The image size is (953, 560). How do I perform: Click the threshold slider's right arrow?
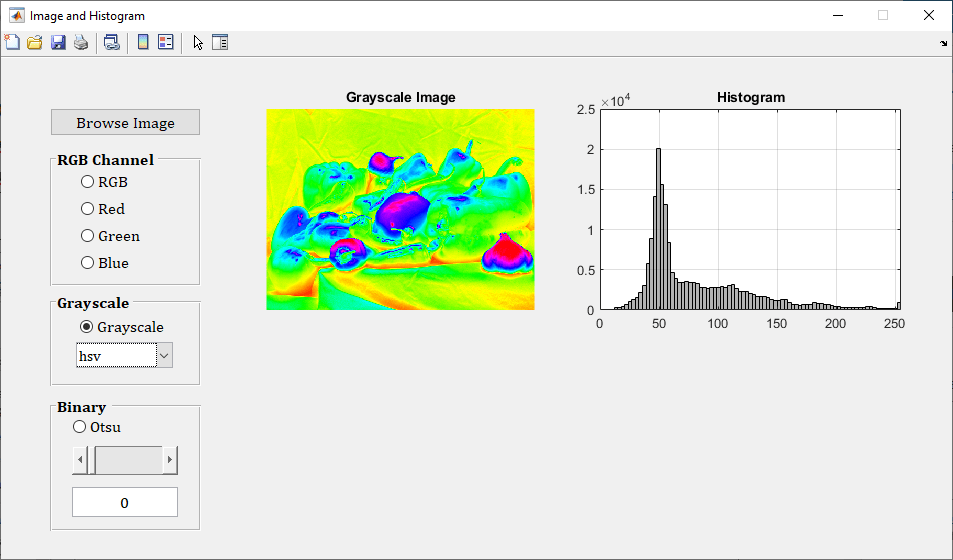click(x=170, y=461)
